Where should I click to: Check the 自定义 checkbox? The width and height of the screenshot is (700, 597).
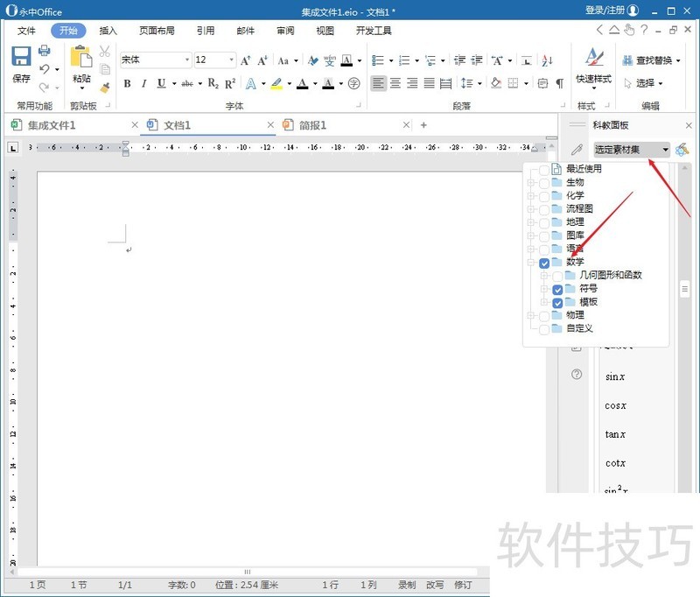[x=544, y=329]
